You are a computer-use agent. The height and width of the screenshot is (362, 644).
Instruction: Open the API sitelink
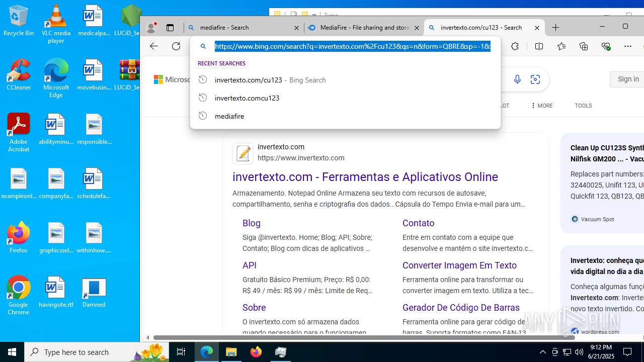coord(250,265)
